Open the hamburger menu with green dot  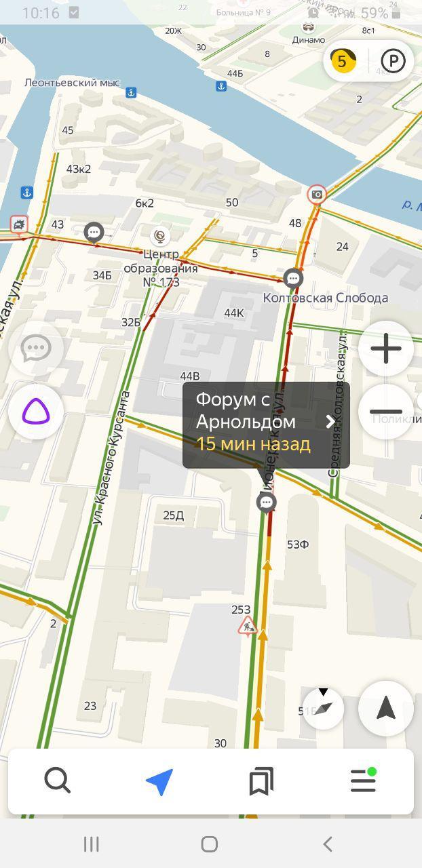coord(364,781)
